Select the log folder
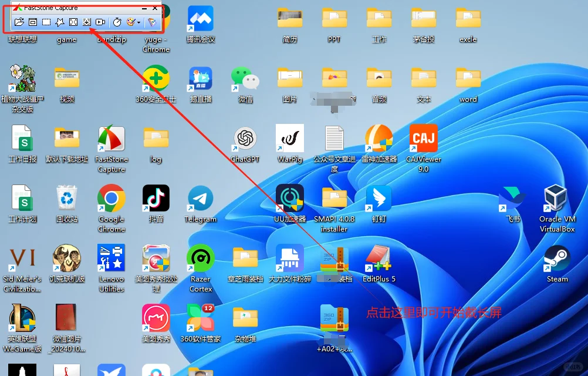Image resolution: width=588 pixels, height=376 pixels. pos(156,145)
